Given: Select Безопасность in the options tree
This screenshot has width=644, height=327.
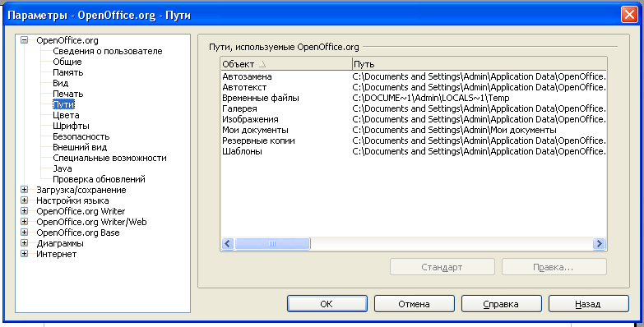Looking at the screenshot, I should point(81,136).
